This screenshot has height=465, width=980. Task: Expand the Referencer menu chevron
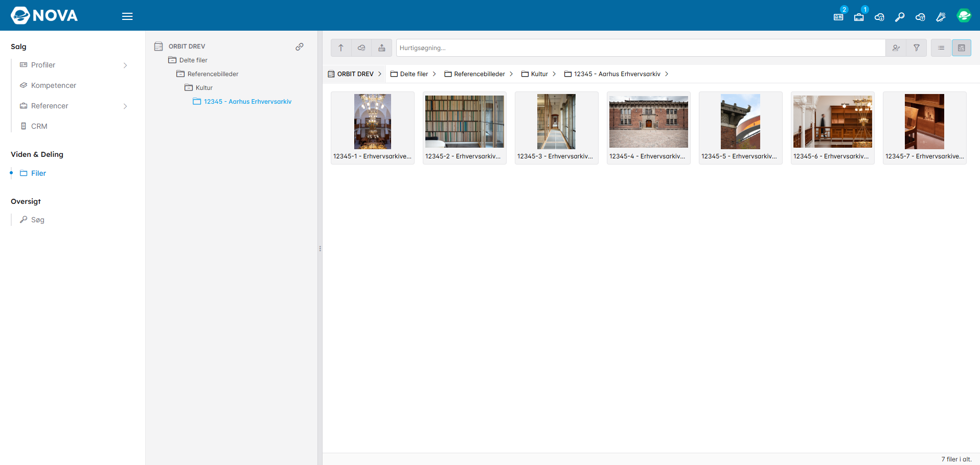[125, 106]
